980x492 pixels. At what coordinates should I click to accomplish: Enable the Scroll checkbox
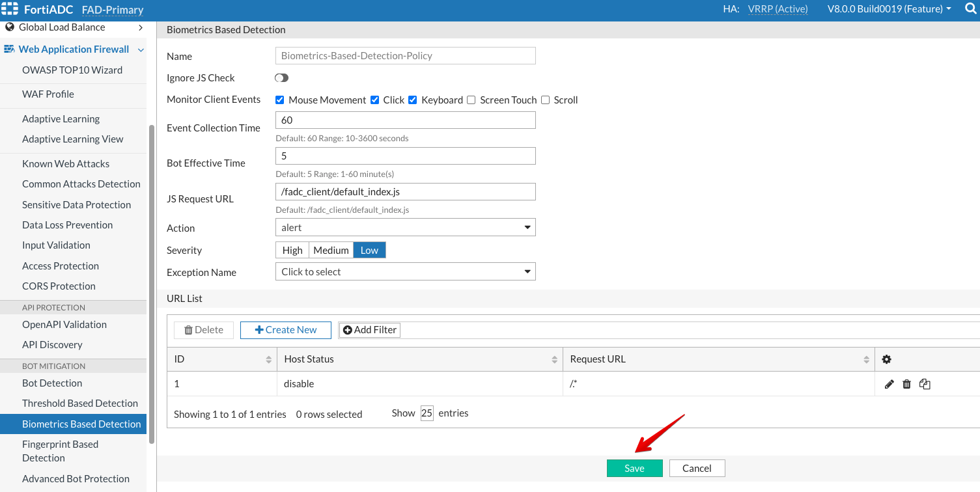pyautogui.click(x=546, y=100)
